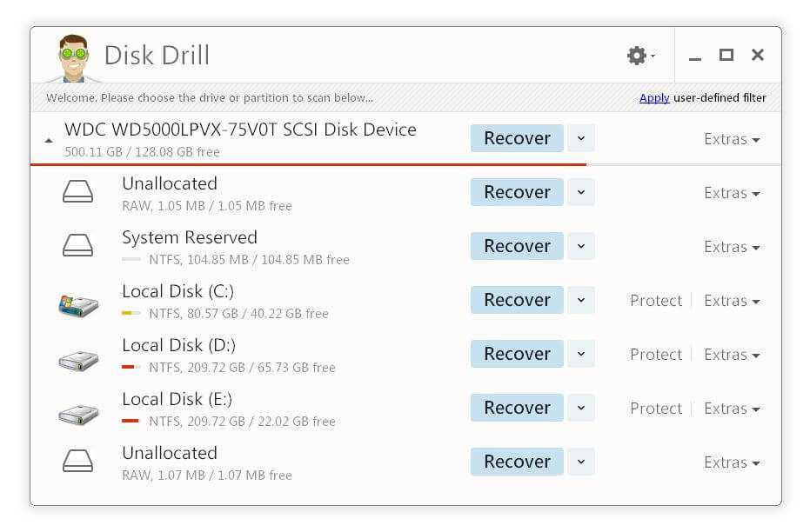This screenshot has width=810, height=532.
Task: Expand the Extras menu for Local Disk (E:)
Action: click(732, 408)
